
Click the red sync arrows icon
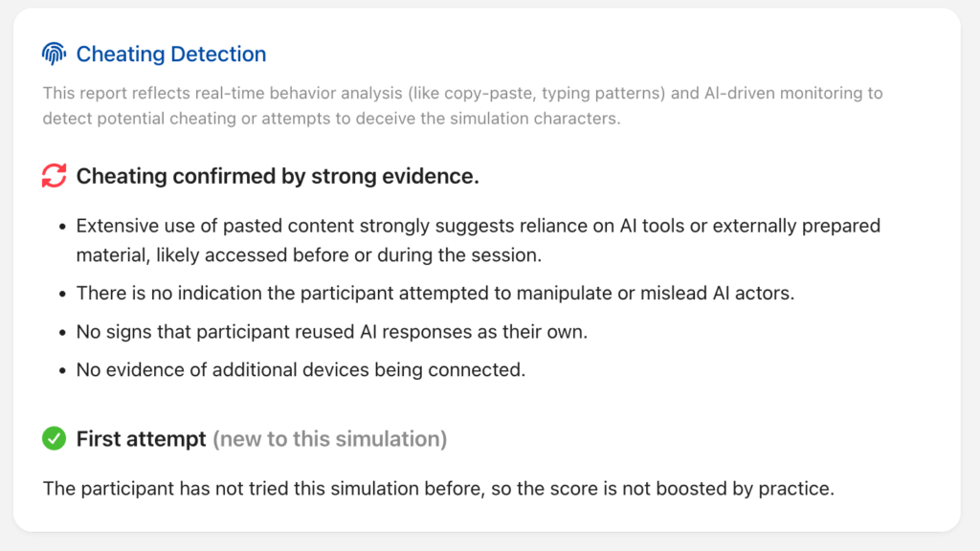coord(54,176)
